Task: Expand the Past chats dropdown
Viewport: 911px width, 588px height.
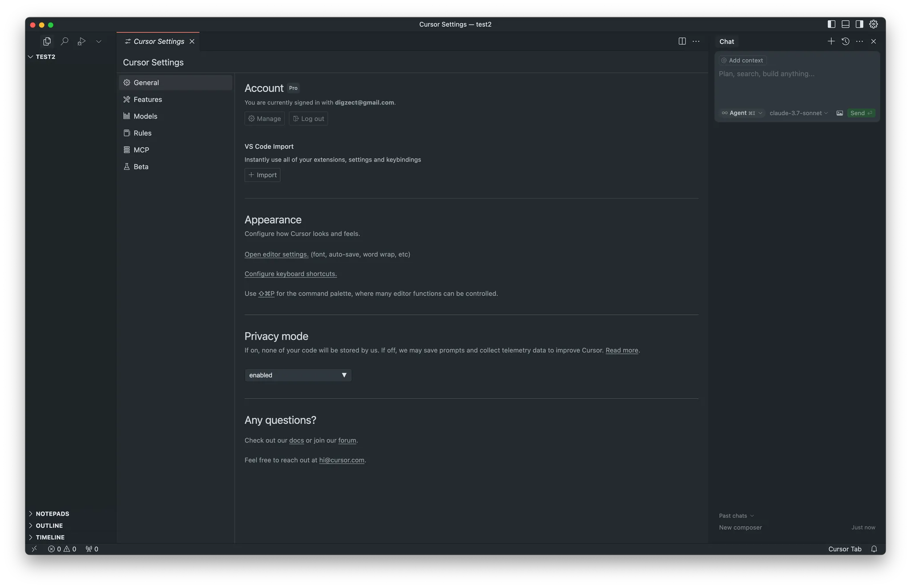Action: point(736,516)
